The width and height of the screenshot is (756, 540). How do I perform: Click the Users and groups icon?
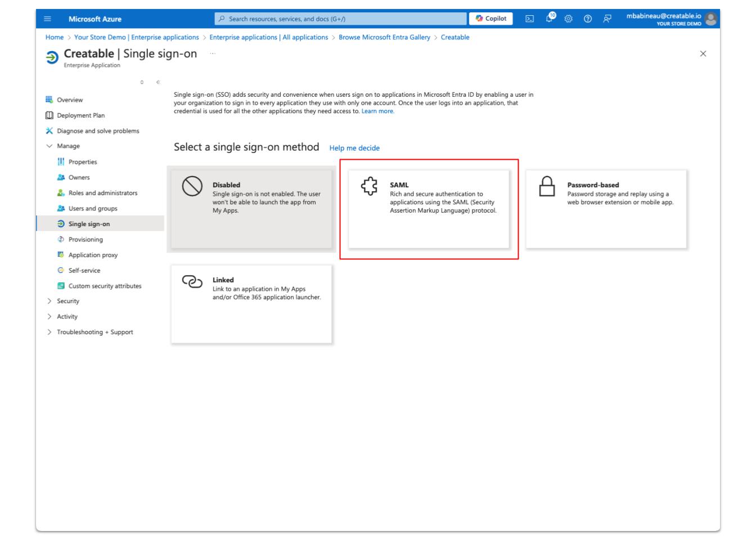[x=61, y=209]
